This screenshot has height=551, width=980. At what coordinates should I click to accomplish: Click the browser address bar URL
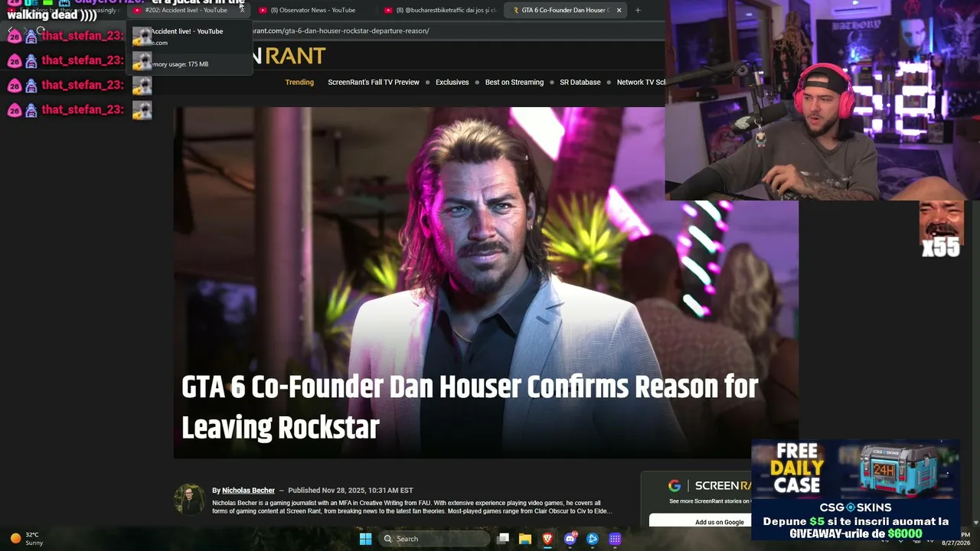tap(341, 31)
